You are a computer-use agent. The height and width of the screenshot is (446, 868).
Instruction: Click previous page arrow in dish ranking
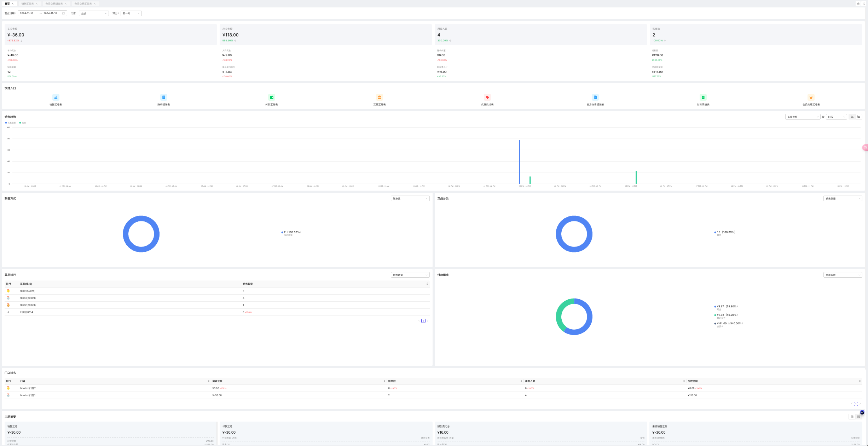tap(419, 321)
